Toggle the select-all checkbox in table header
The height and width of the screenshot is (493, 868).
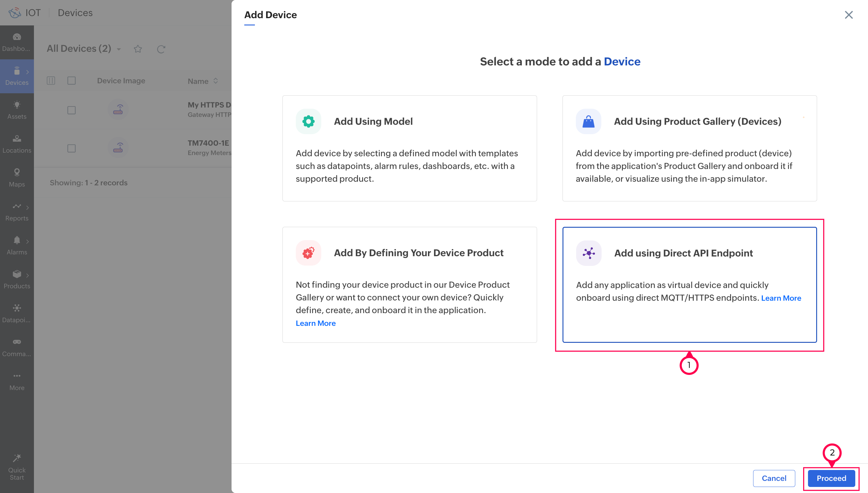click(x=72, y=81)
